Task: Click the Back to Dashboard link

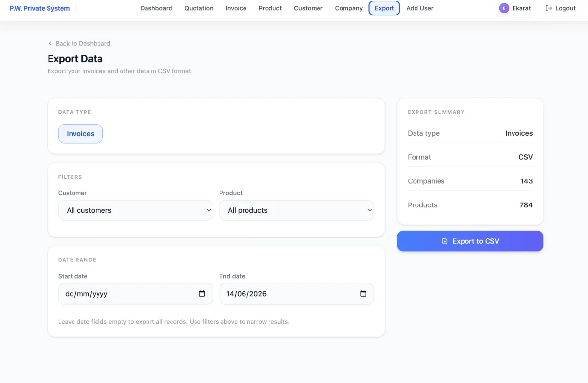Action: pos(79,43)
